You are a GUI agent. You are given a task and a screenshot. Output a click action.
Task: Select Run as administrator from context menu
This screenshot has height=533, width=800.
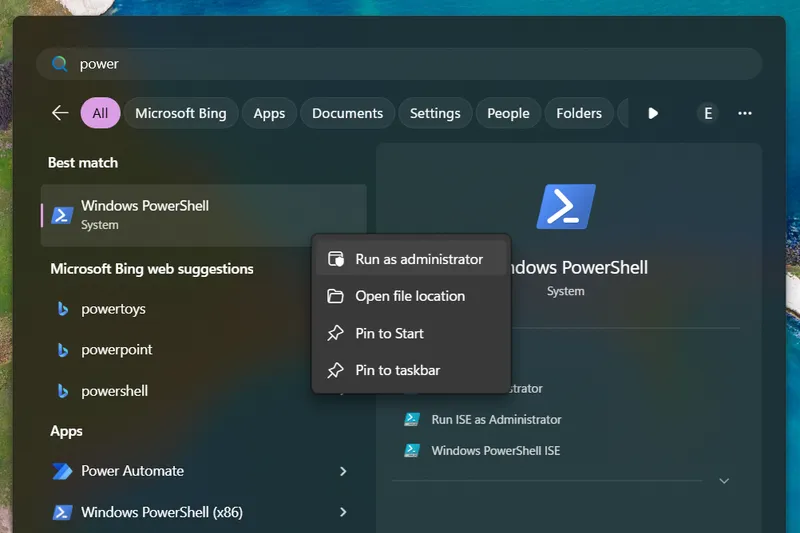click(418, 259)
